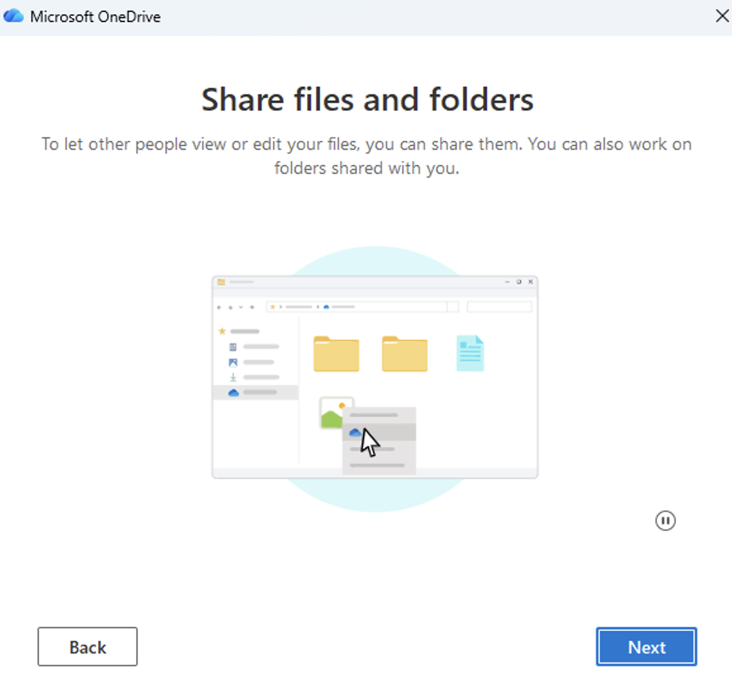This screenshot has width=732, height=700.
Task: Click the Next button
Action: pyautogui.click(x=646, y=647)
